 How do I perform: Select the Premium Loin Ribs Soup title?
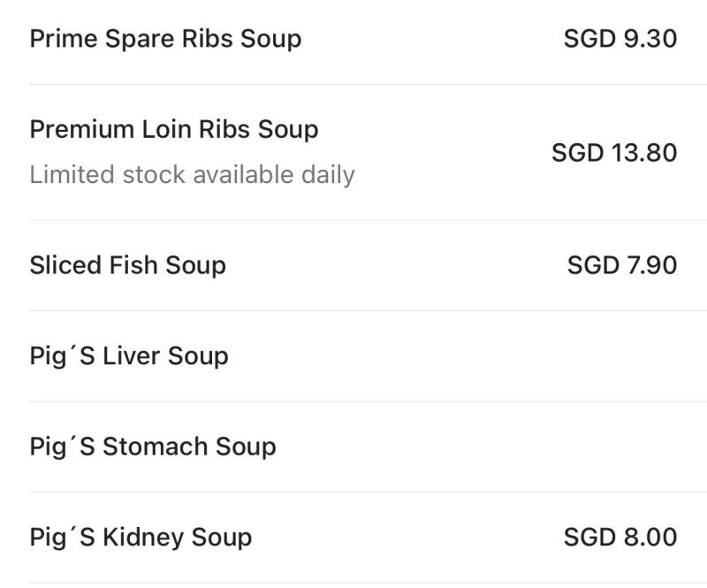174,129
